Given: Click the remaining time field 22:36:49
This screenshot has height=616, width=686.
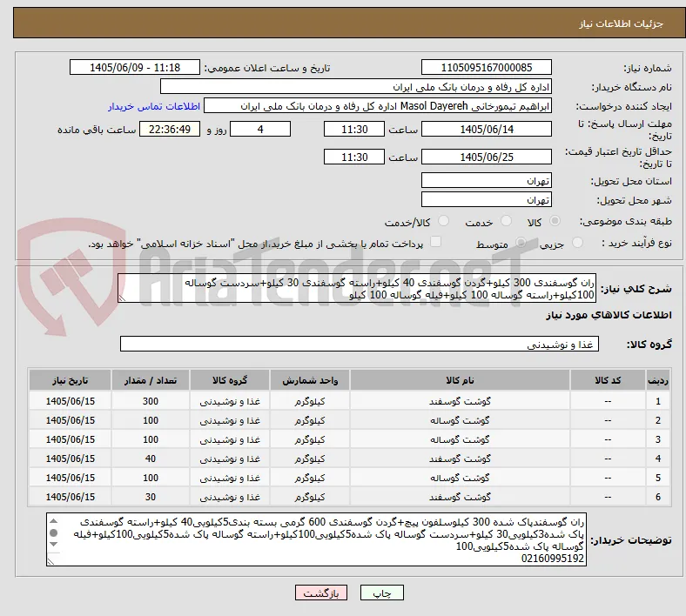Looking at the screenshot, I should (x=170, y=129).
